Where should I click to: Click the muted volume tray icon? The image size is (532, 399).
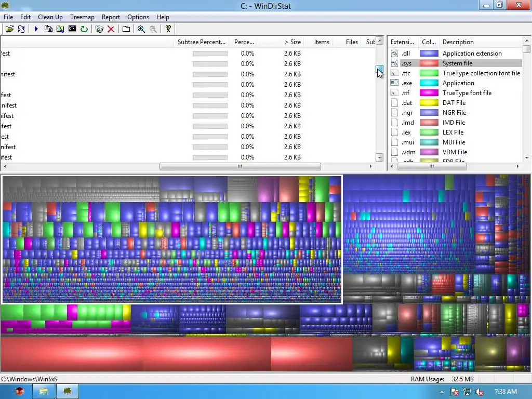click(480, 392)
